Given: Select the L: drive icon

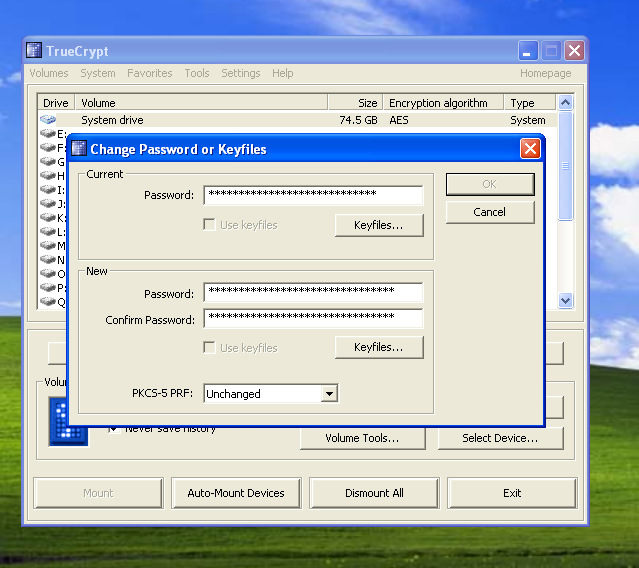Looking at the screenshot, I should pos(48,231).
